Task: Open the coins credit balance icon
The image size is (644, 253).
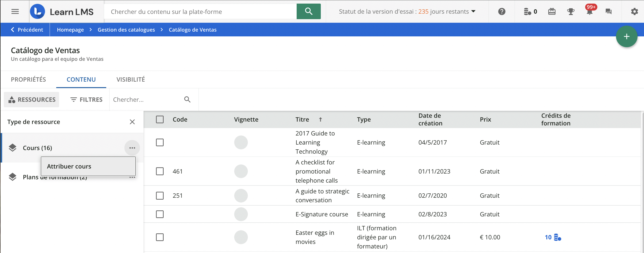Action: [x=527, y=11]
